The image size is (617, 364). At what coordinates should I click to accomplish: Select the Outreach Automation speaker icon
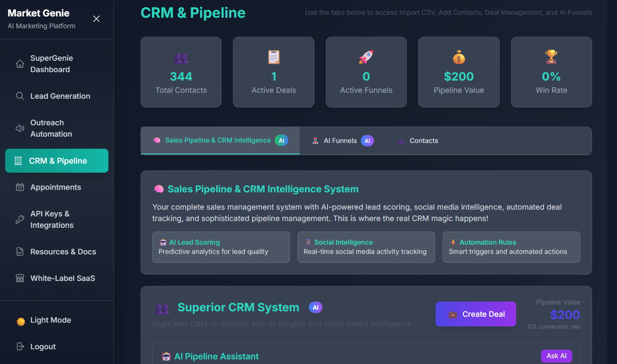[x=19, y=128]
